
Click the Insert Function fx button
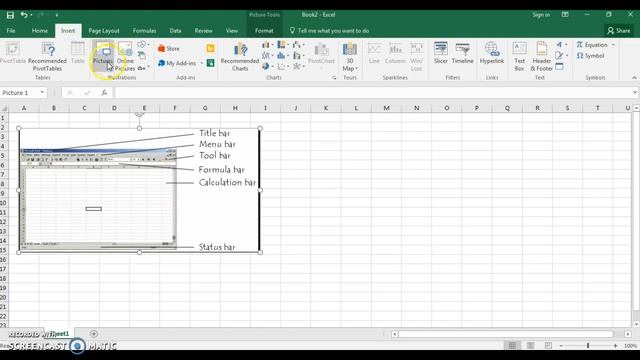104,93
